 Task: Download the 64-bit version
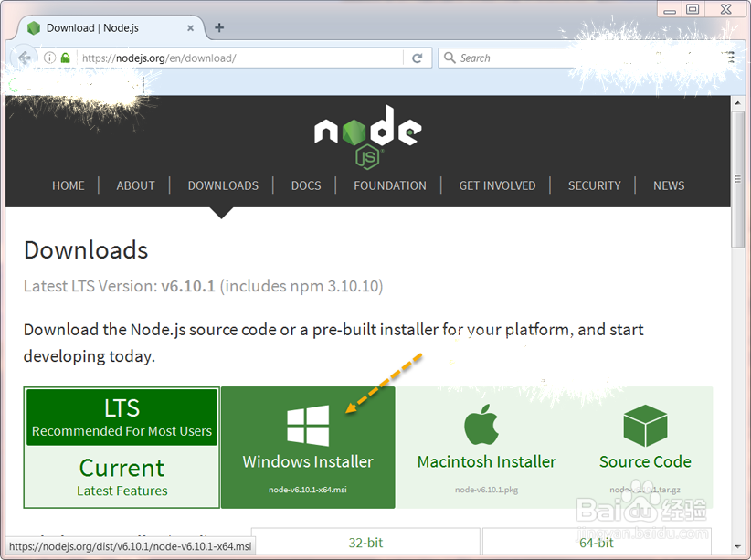596,542
